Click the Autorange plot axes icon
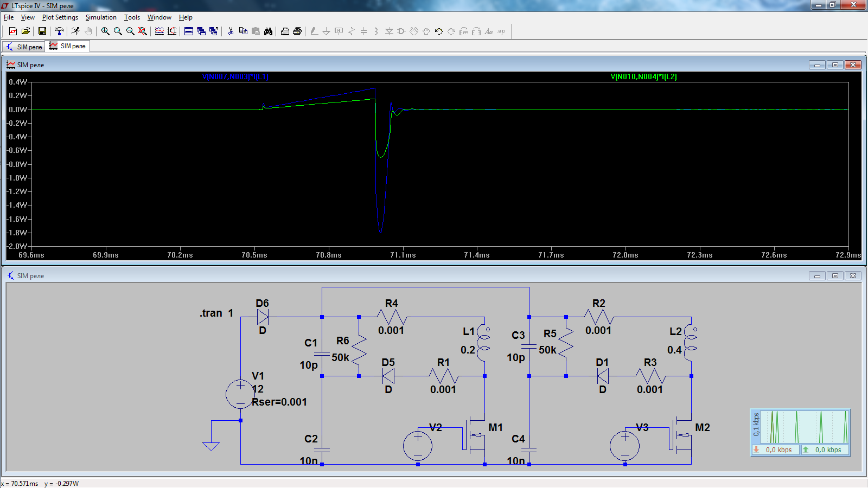 tap(172, 31)
